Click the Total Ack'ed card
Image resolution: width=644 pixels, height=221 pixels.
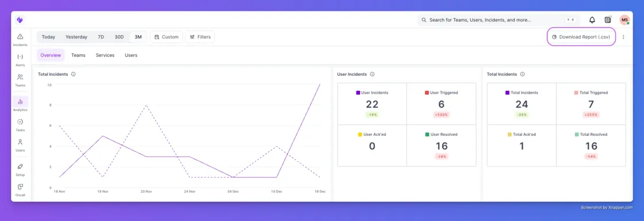[522, 146]
